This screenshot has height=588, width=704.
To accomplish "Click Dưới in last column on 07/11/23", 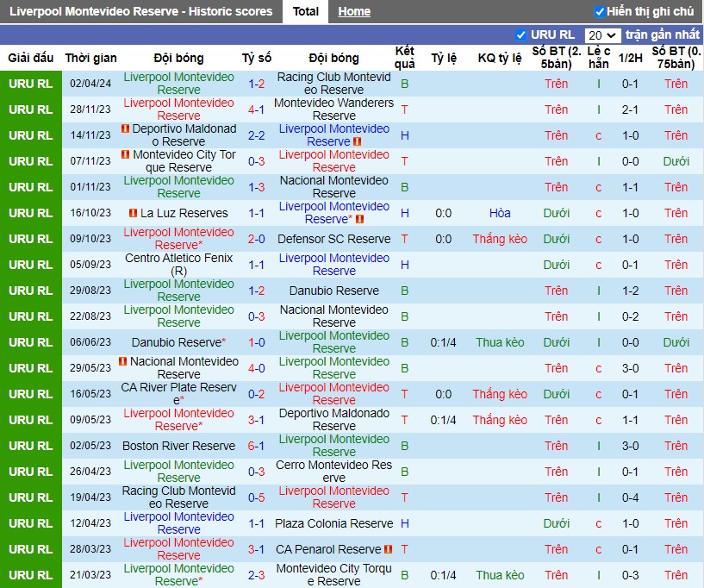I will click(x=676, y=161).
